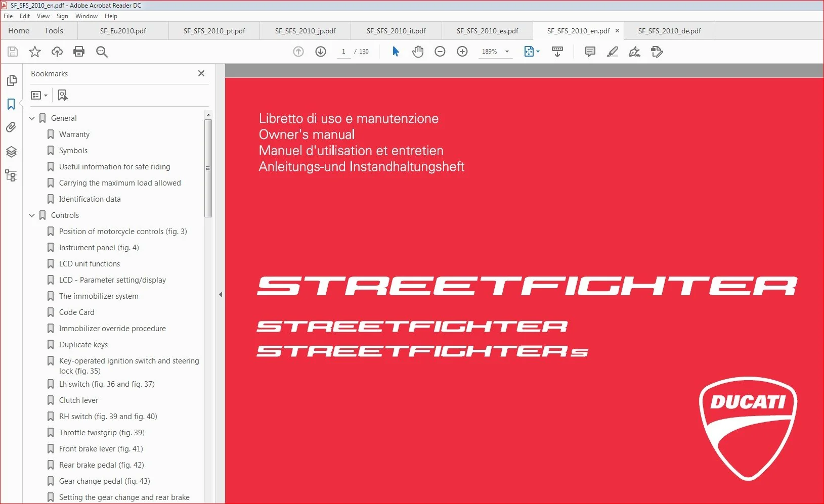The width and height of the screenshot is (824, 504).
Task: Select the arrow Selection tool
Action: [x=396, y=52]
